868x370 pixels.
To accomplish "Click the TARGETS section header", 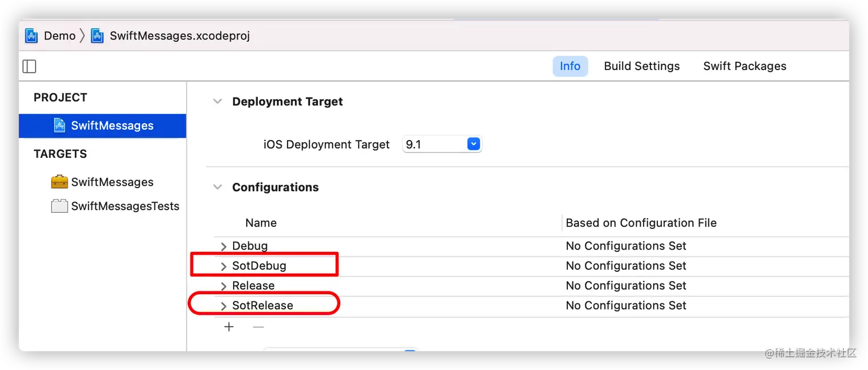I will coord(60,154).
